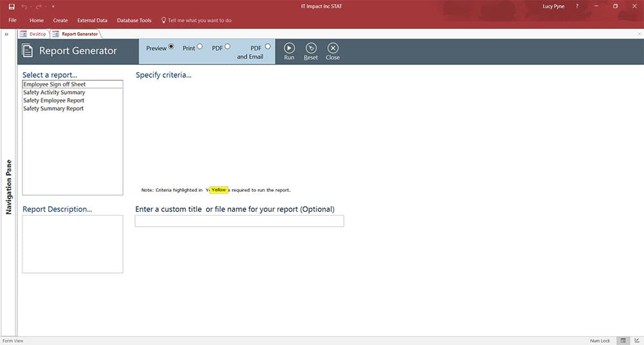
Task: Minimize the Access window
Action: 596,6
